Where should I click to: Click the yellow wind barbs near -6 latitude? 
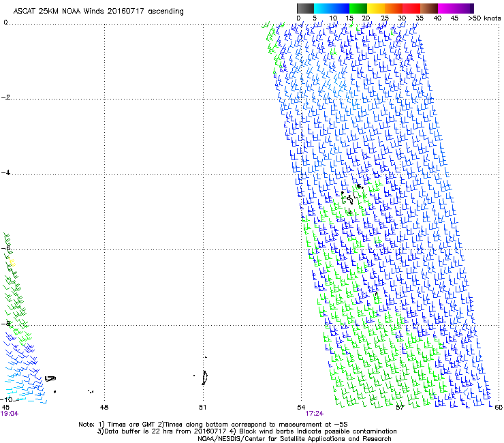click(12, 262)
